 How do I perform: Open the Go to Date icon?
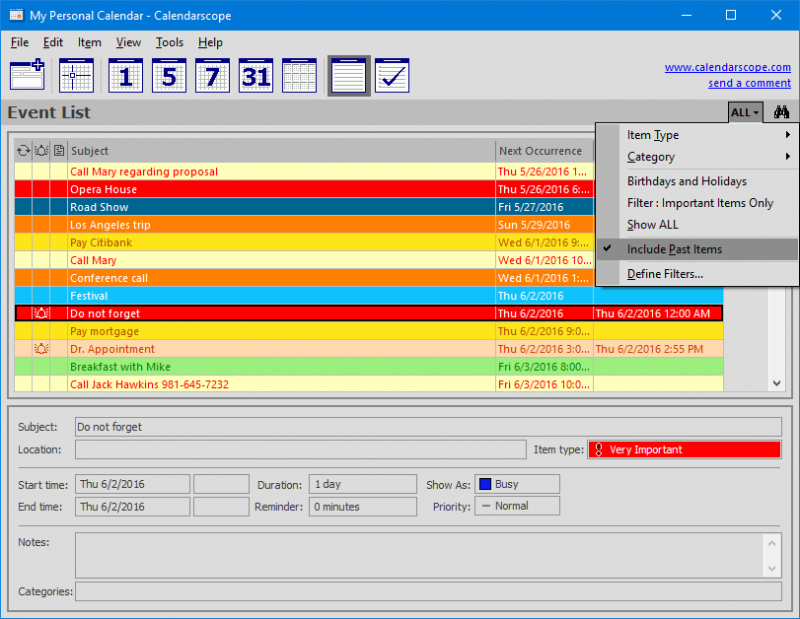(76, 76)
